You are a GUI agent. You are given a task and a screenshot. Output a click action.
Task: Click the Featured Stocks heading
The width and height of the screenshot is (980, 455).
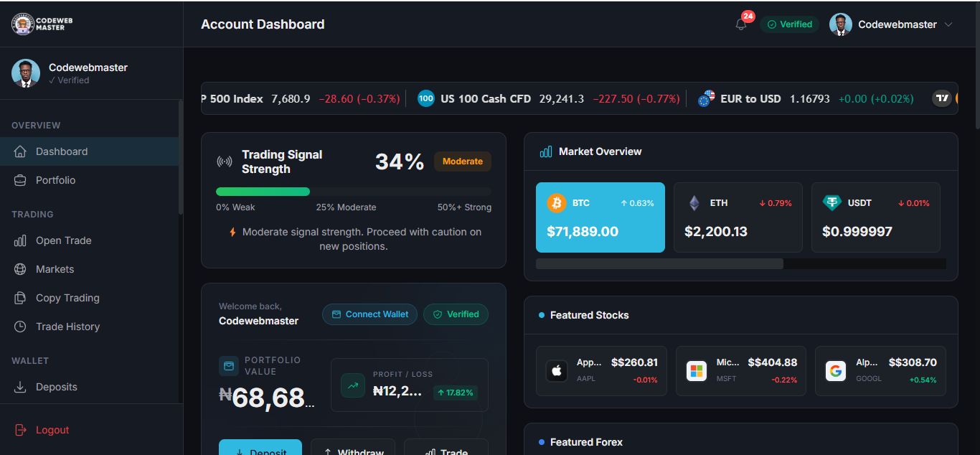[589, 315]
